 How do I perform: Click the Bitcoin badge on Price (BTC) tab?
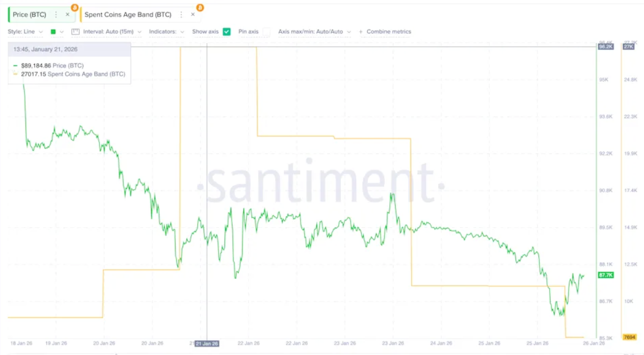[74, 8]
